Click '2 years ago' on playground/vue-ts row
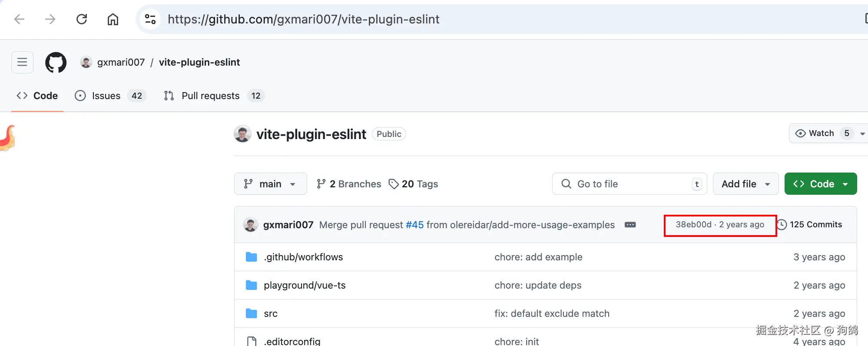868x346 pixels. (x=819, y=285)
